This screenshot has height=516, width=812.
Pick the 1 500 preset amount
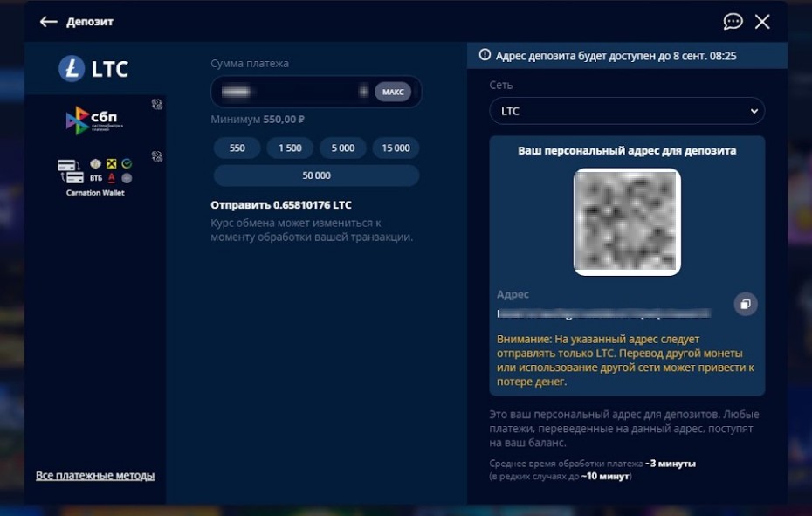(290, 148)
